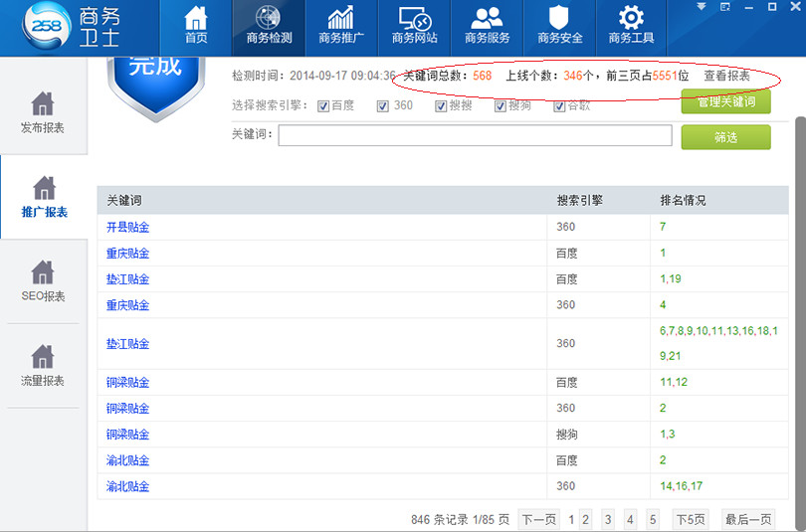
Task: Open 渝北贴金 link in the 360 row
Action: [127, 486]
